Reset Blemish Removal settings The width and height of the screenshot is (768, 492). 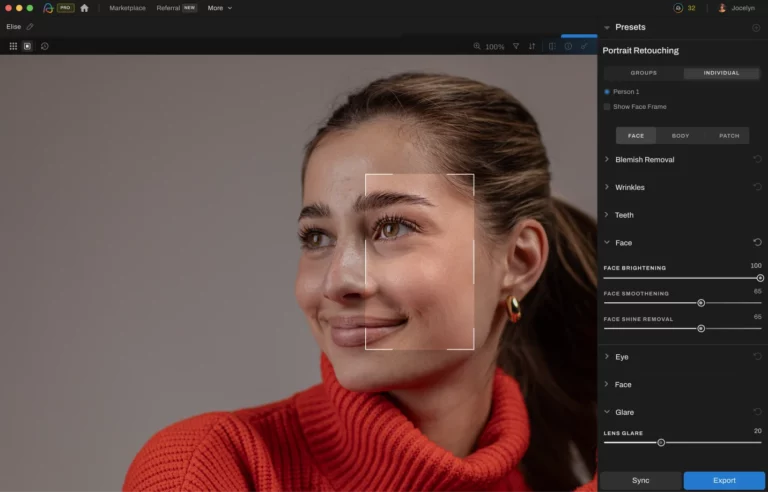coord(757,159)
